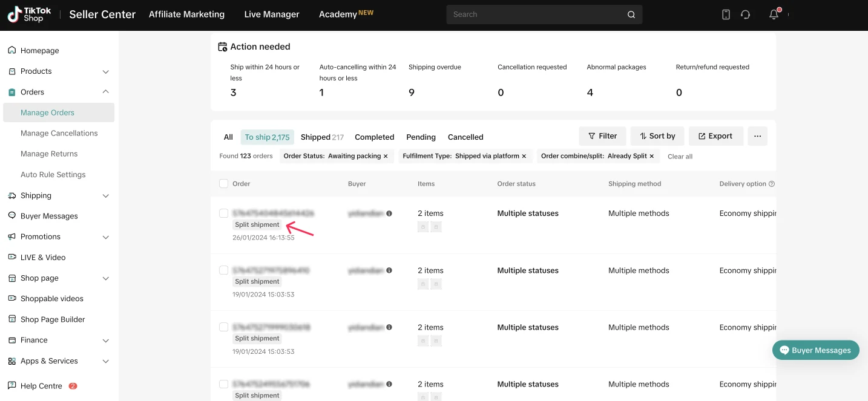Click the notification bell icon
The image size is (868, 401).
coord(774,15)
